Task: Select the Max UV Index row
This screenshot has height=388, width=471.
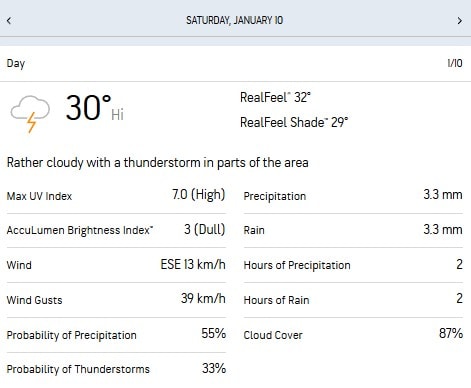Action: pyautogui.click(x=116, y=195)
